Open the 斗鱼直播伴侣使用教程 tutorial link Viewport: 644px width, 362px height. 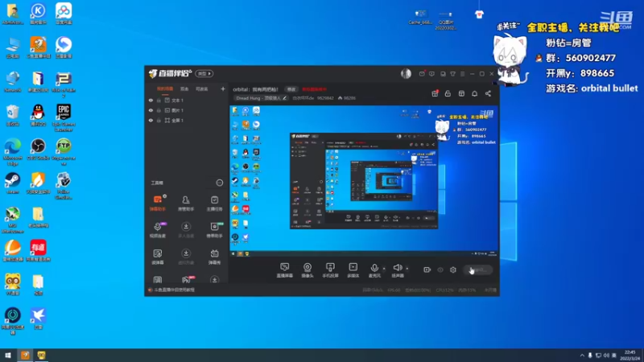tap(175, 290)
